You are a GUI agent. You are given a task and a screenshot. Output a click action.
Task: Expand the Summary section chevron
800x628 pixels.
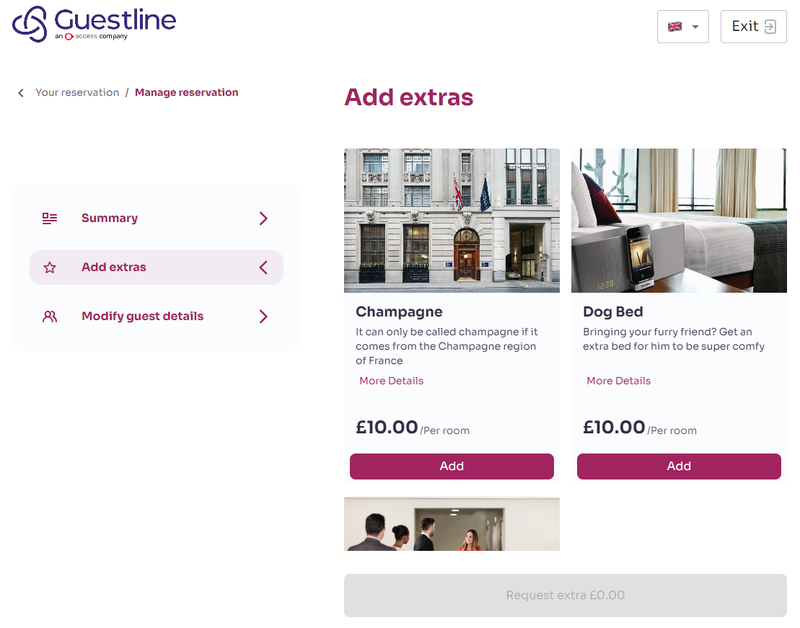point(263,218)
